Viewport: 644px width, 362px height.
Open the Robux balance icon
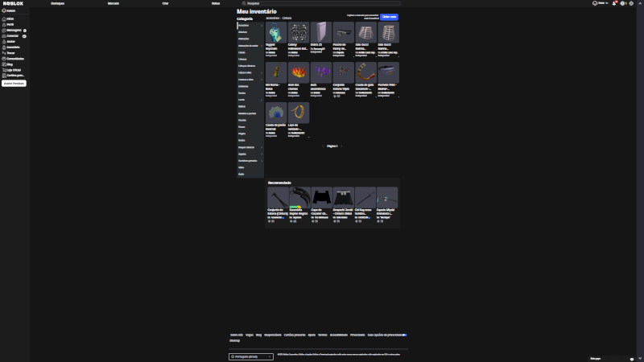[x=623, y=3]
